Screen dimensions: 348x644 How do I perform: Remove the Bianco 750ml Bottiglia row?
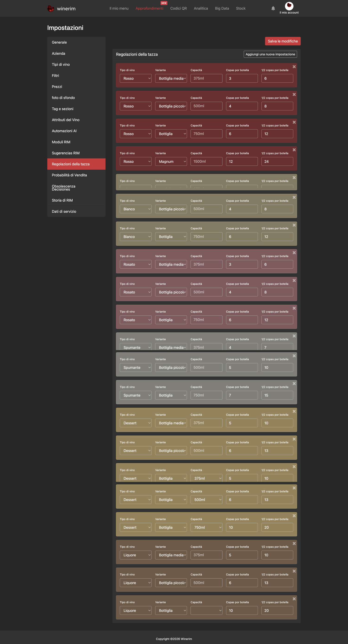point(294,225)
